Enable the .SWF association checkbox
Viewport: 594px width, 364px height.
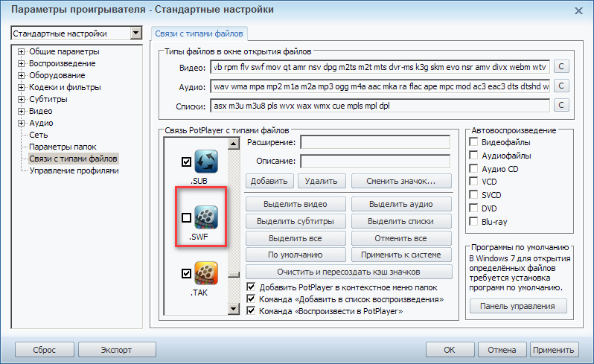point(186,217)
